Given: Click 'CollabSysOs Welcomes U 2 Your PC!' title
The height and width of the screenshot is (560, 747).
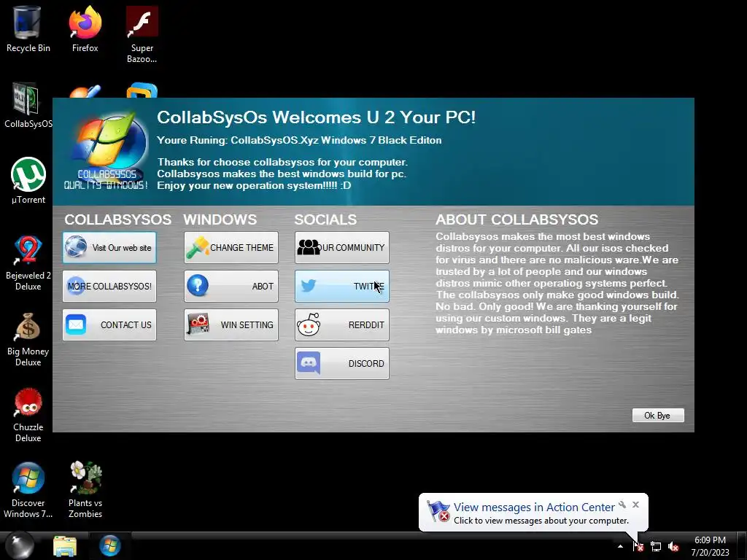Looking at the screenshot, I should (317, 117).
